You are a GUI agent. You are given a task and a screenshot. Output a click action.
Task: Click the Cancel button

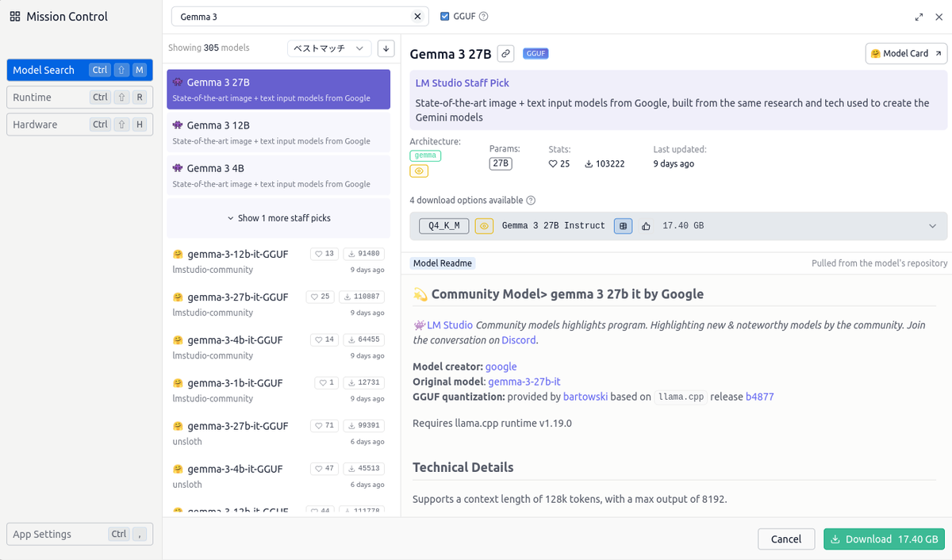coord(786,539)
